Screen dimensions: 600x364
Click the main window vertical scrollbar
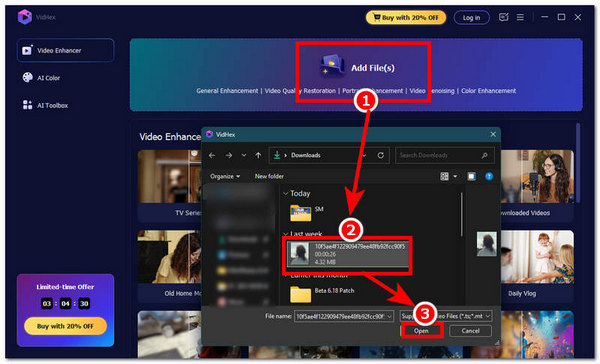pos(578,163)
